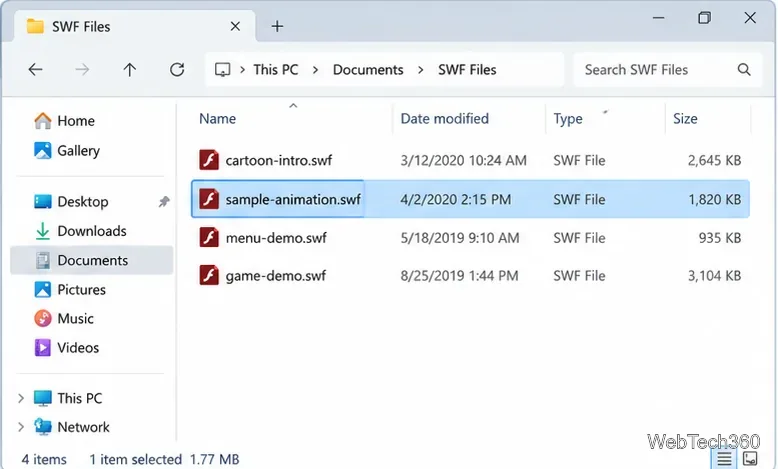The width and height of the screenshot is (778, 469).
Task: Open chevron dropdown after This PC
Action: tap(316, 69)
